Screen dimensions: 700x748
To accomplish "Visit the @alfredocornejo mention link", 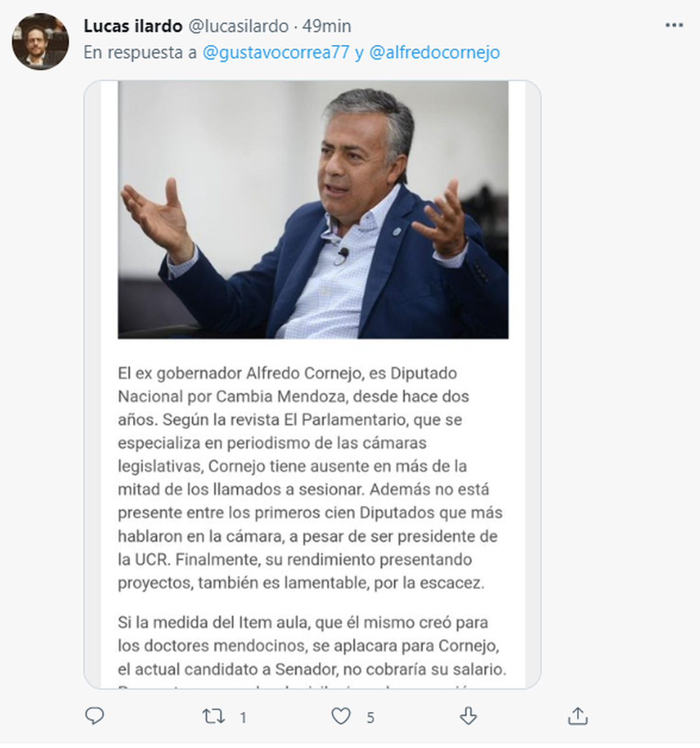I will [x=435, y=53].
